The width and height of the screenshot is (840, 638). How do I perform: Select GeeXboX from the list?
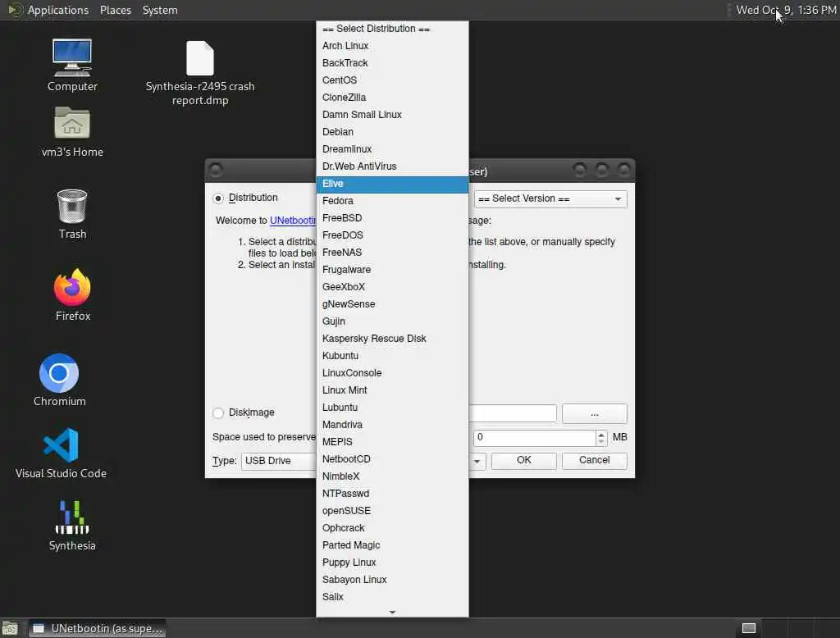pos(392,287)
